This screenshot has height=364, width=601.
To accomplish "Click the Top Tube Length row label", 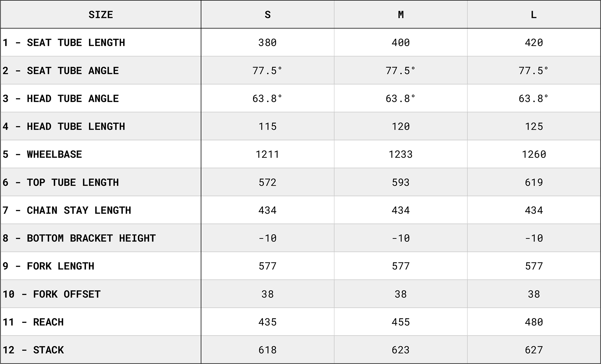I will (x=61, y=182).
